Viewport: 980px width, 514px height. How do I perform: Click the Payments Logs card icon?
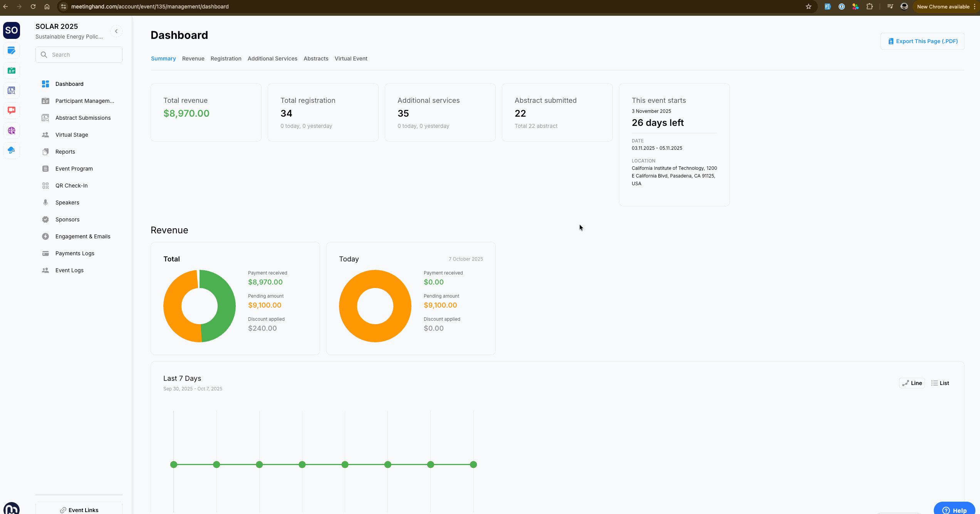[45, 253]
